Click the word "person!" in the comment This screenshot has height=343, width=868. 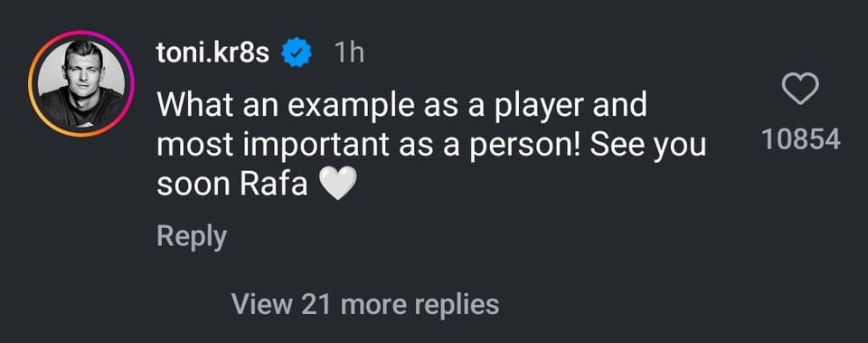pyautogui.click(x=526, y=147)
